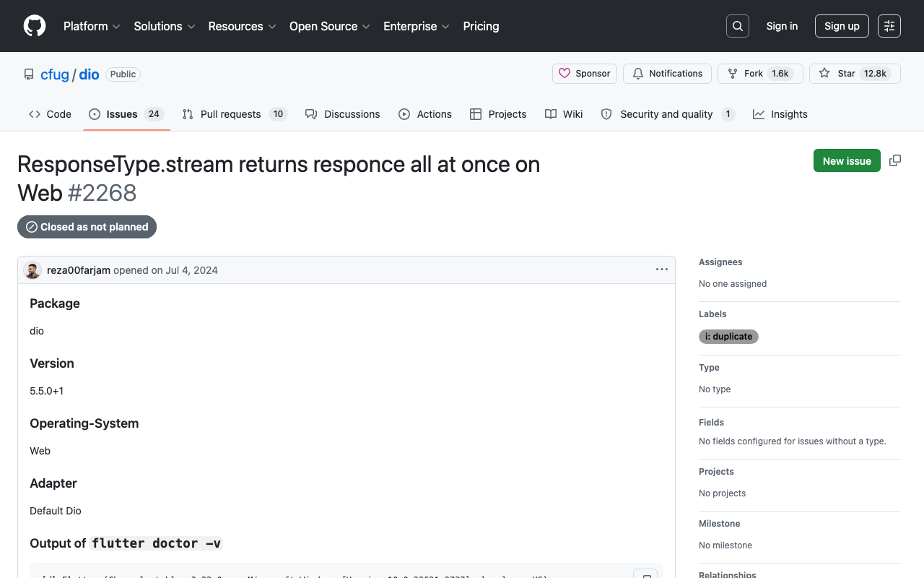This screenshot has width=924, height=578.
Task: Click the green New issue button
Action: pos(847,160)
